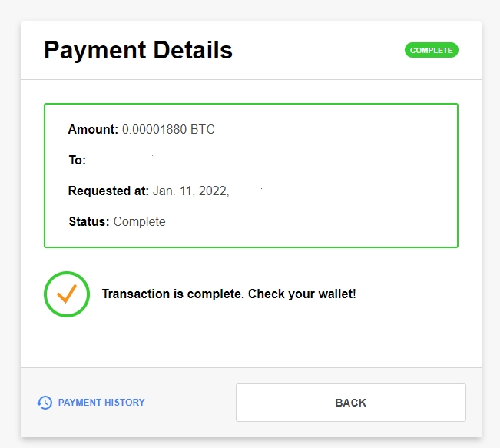Click the payment history clock icon
The width and height of the screenshot is (500, 448).
pos(45,403)
